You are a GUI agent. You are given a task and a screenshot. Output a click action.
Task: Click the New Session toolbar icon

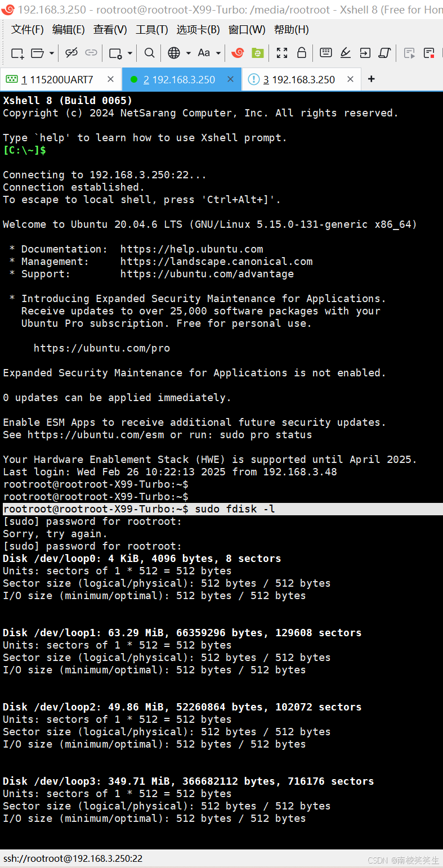[x=17, y=53]
